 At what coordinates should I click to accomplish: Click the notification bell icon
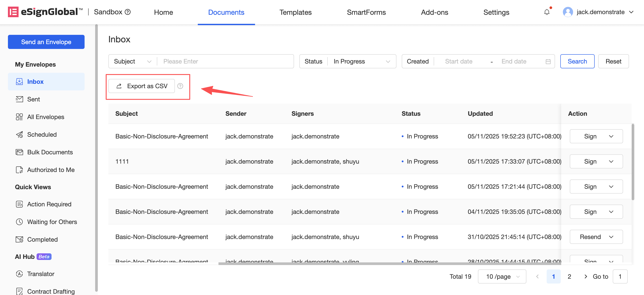click(x=546, y=12)
